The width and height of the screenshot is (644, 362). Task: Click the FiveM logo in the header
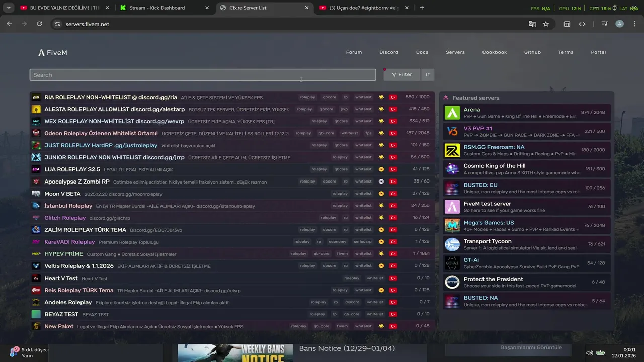[x=52, y=52]
